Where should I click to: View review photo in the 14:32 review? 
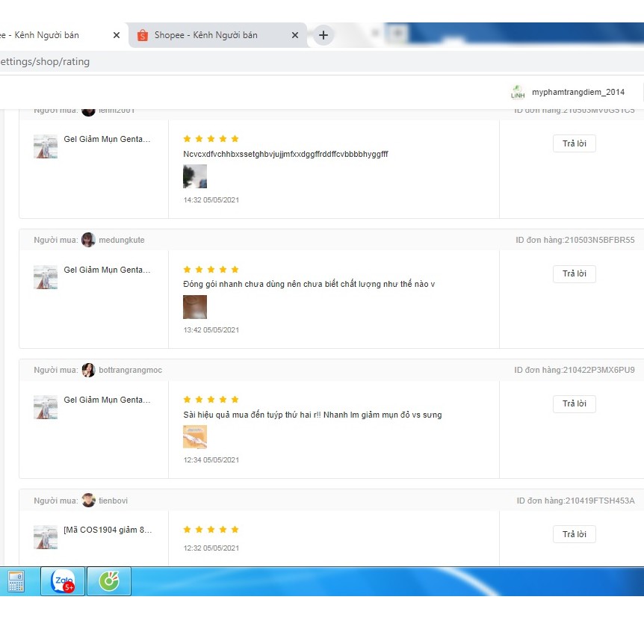coord(195,176)
